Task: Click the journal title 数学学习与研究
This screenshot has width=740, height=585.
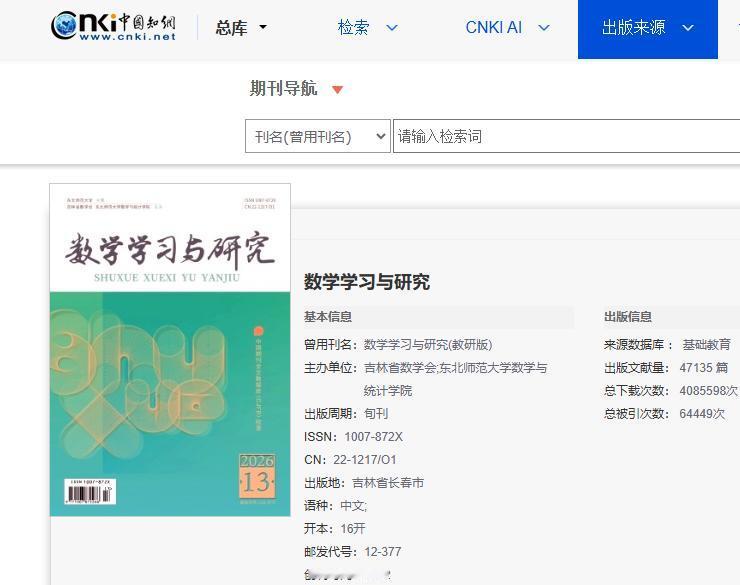Action: point(367,282)
